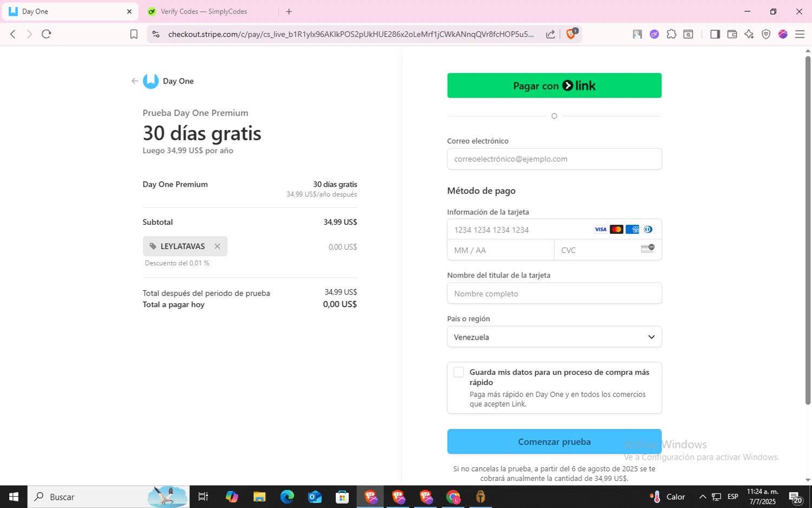Click the browser forward arrow
Screen dimensions: 812x508
click(x=29, y=34)
